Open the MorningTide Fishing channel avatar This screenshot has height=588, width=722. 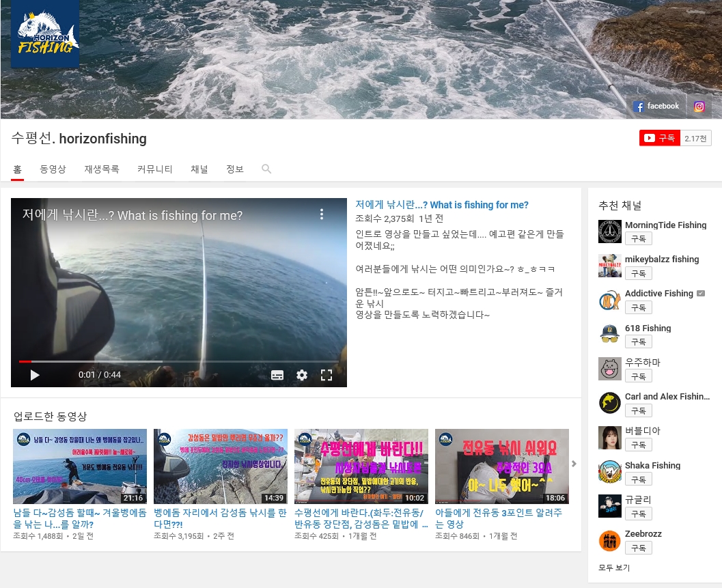tap(609, 232)
